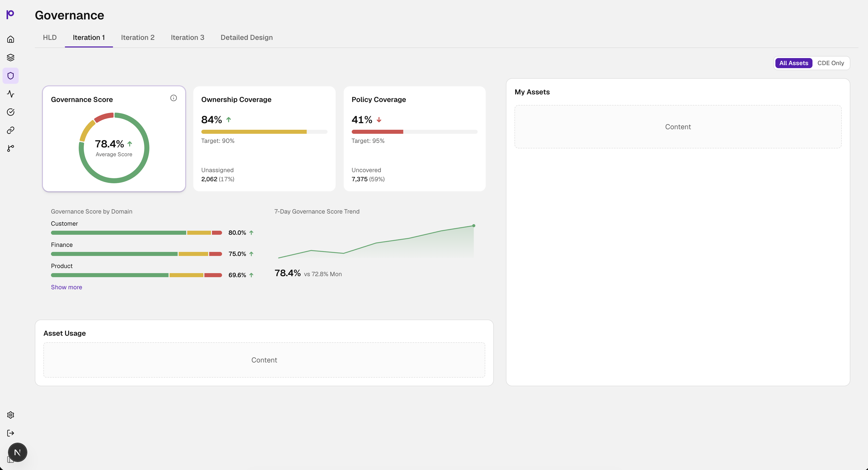Open the chain link icon in the sidebar
Viewport: 868px width, 470px height.
(x=10, y=130)
